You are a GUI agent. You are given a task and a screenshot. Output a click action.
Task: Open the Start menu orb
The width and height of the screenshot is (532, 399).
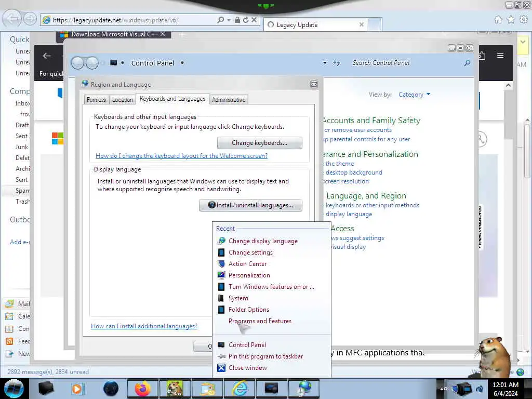[x=14, y=389]
